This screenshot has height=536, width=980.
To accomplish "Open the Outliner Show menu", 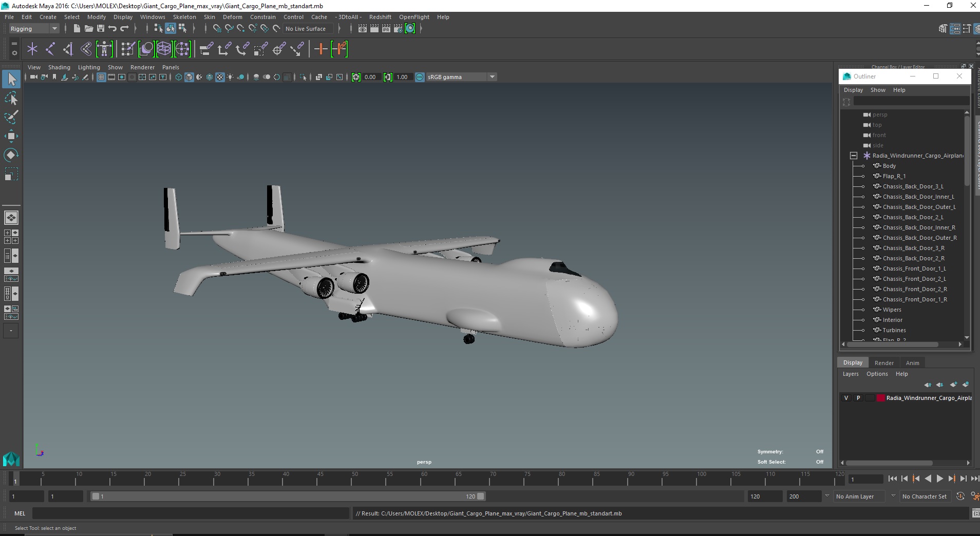I will click(x=878, y=90).
